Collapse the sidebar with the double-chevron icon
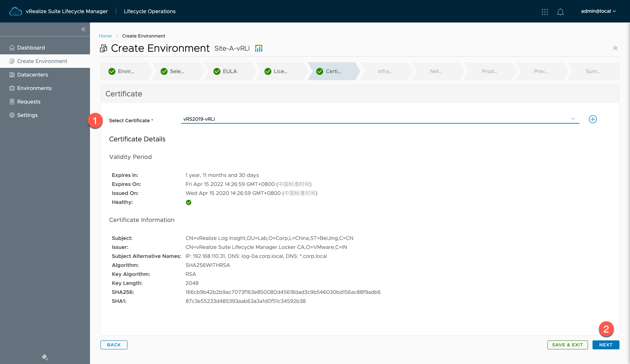The width and height of the screenshot is (630, 364). click(83, 29)
